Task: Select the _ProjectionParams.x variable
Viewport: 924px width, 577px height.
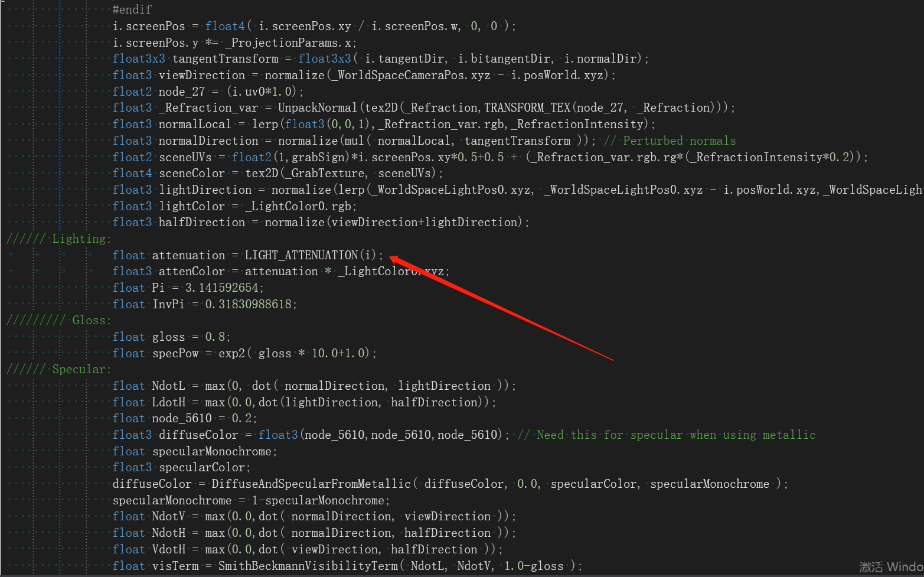Action: [x=289, y=42]
